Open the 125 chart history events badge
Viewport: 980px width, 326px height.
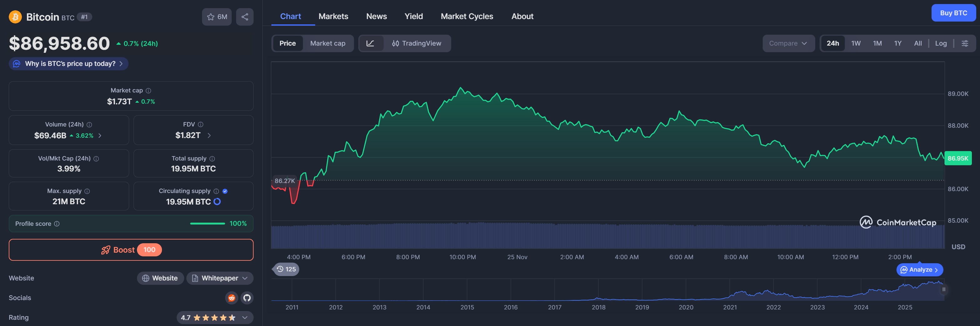tap(286, 269)
